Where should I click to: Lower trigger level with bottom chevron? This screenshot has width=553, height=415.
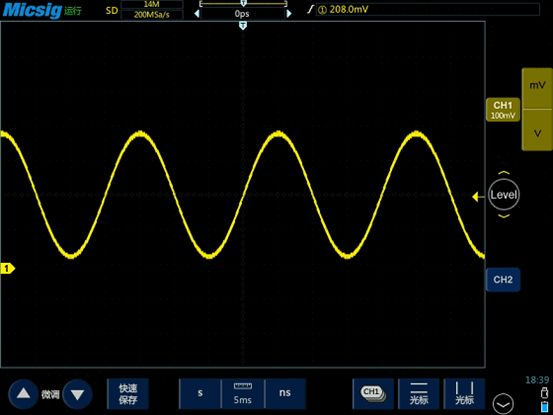[504, 216]
